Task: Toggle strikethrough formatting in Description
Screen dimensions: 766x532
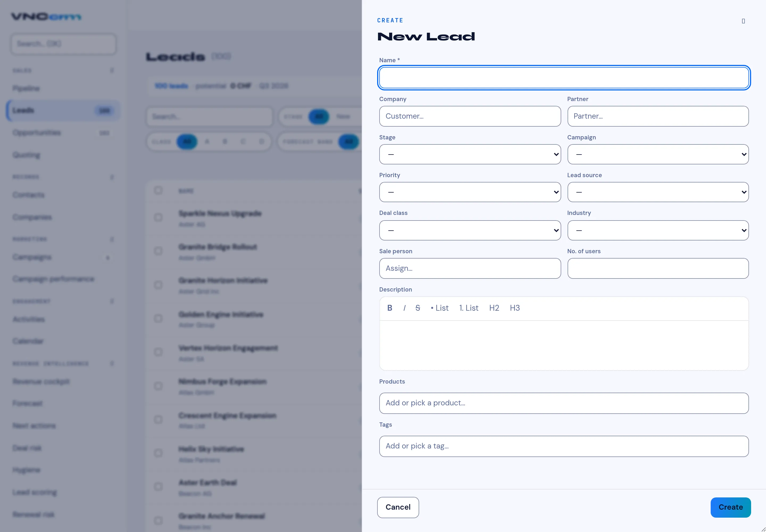Action: (x=418, y=308)
